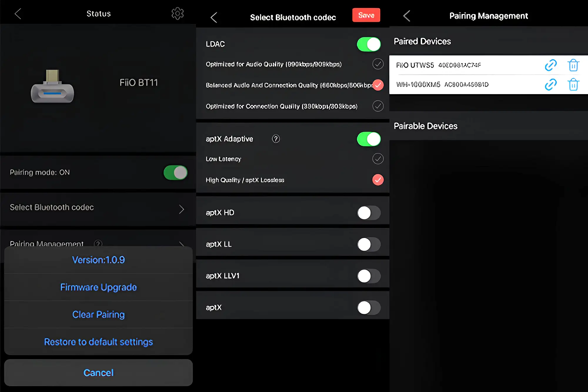
Task: Open aptX Adaptive help question mark
Action: (x=276, y=139)
